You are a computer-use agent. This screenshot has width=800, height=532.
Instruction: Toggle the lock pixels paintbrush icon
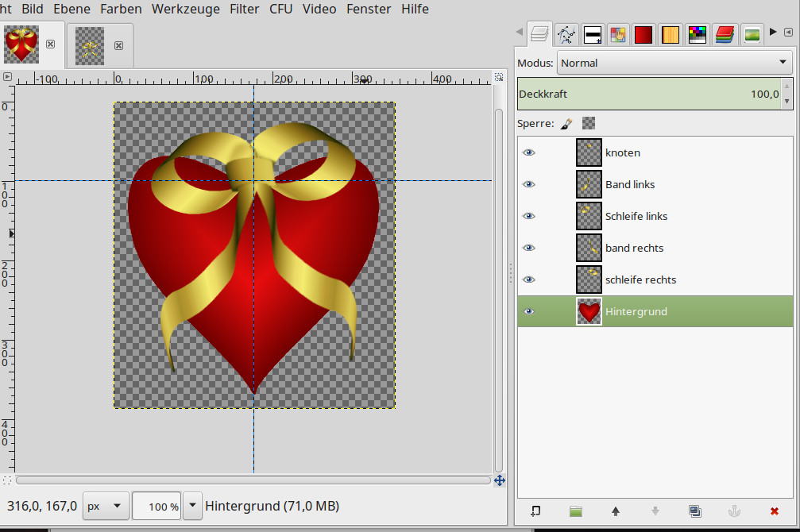566,123
